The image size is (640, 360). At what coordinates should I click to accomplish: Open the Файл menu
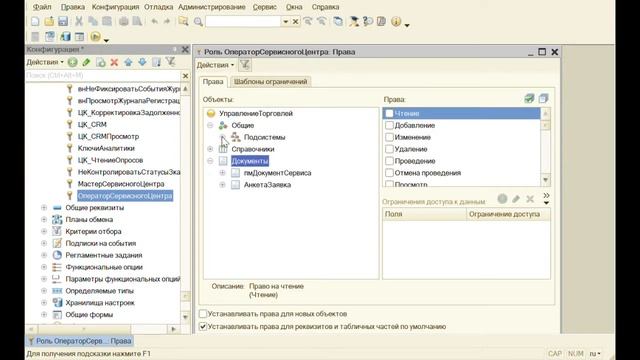coord(42,7)
